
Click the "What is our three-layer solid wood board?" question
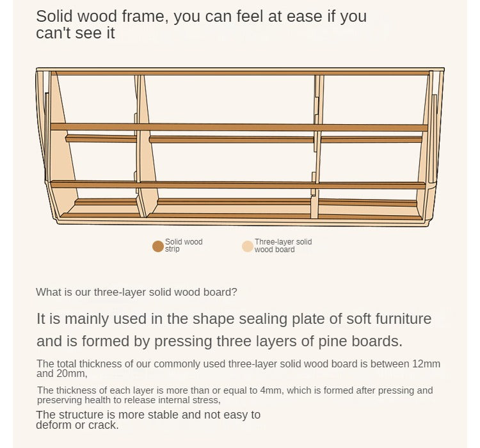pos(136,292)
